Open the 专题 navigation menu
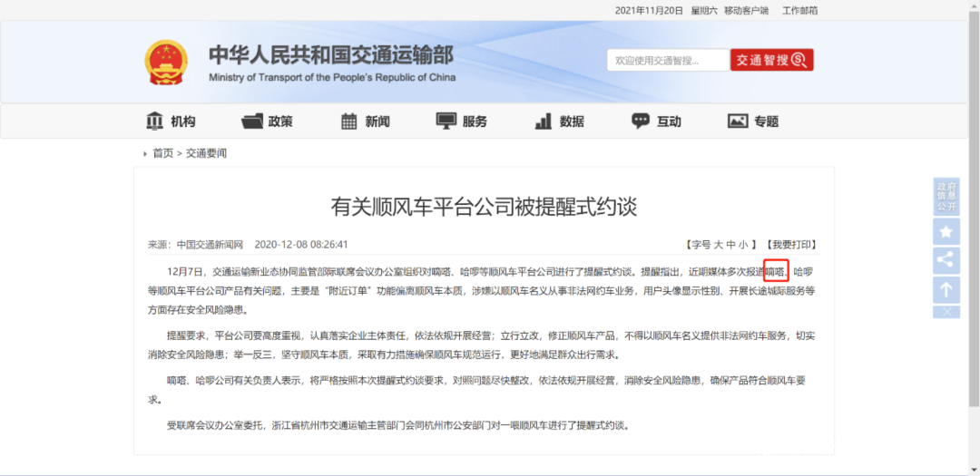This screenshot has height=476, width=980. 753,121
